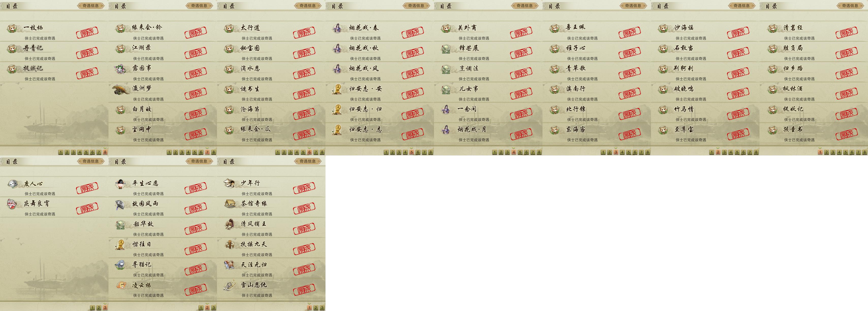Select the 烟花戏·春 entry title
The width and height of the screenshot is (868, 311).
[364, 28]
